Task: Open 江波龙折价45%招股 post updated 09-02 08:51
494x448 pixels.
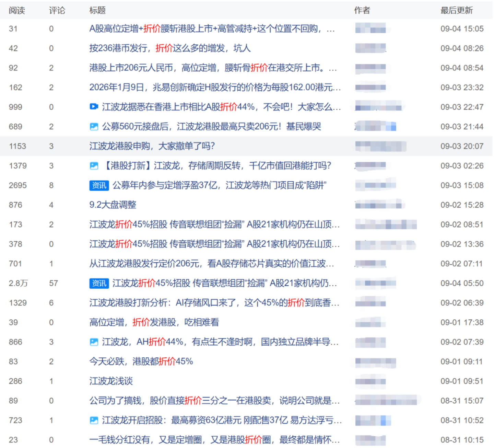Action: pyautogui.click(x=214, y=225)
